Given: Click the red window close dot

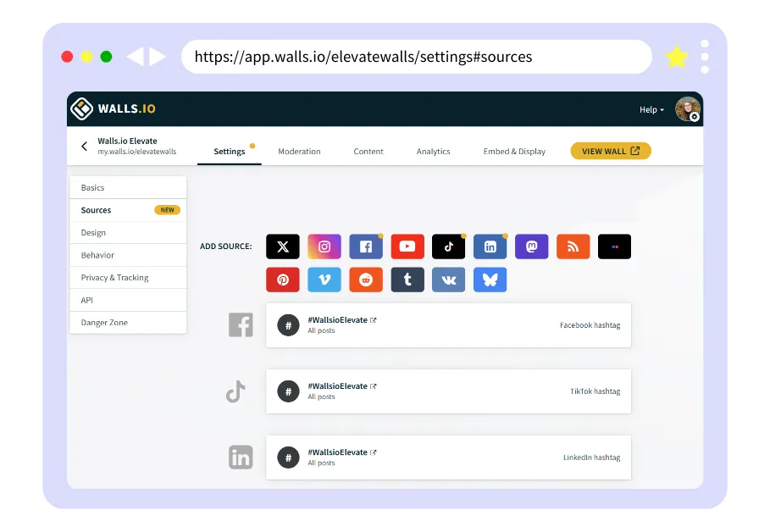Looking at the screenshot, I should point(67,57).
